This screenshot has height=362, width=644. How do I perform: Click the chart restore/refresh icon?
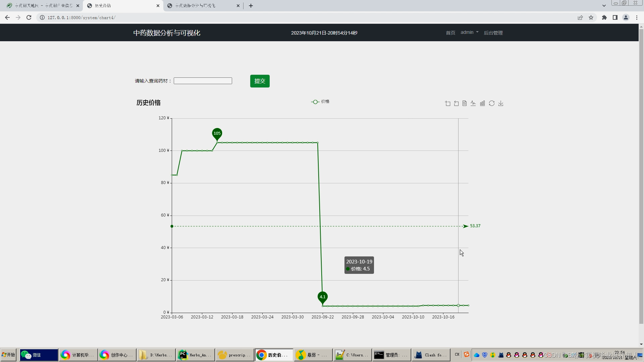pyautogui.click(x=492, y=103)
